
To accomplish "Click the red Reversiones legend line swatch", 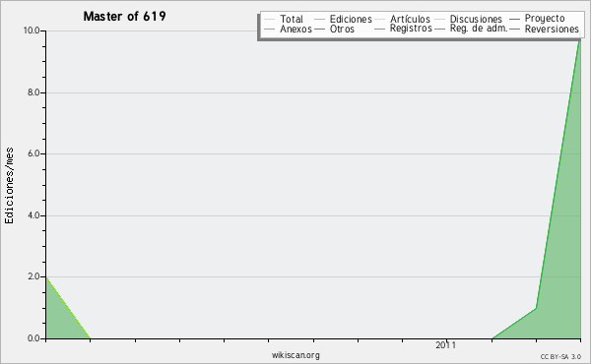I will pyautogui.click(x=514, y=29).
